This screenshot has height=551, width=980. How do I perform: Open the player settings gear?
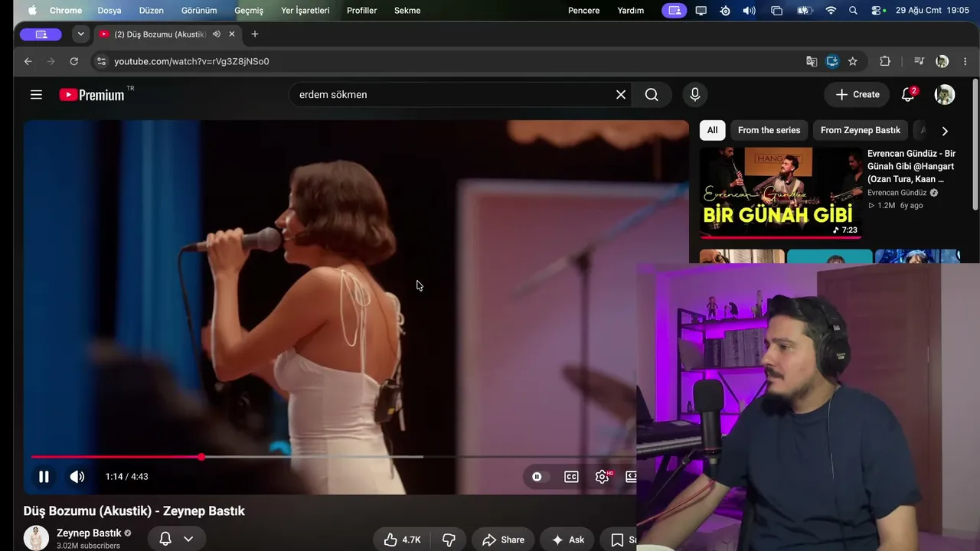(x=603, y=476)
